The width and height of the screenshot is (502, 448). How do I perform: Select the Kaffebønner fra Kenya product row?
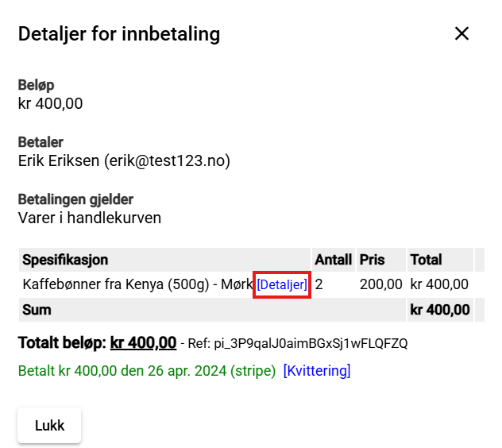[137, 284]
